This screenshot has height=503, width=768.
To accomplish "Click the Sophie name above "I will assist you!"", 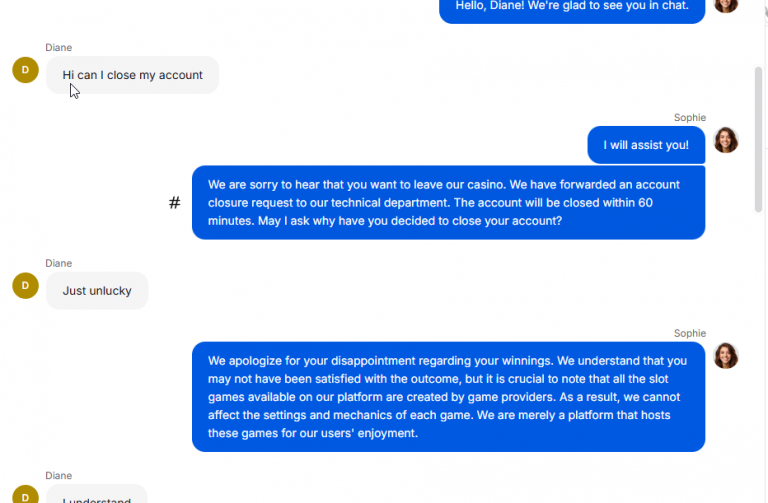I will coord(690,118).
